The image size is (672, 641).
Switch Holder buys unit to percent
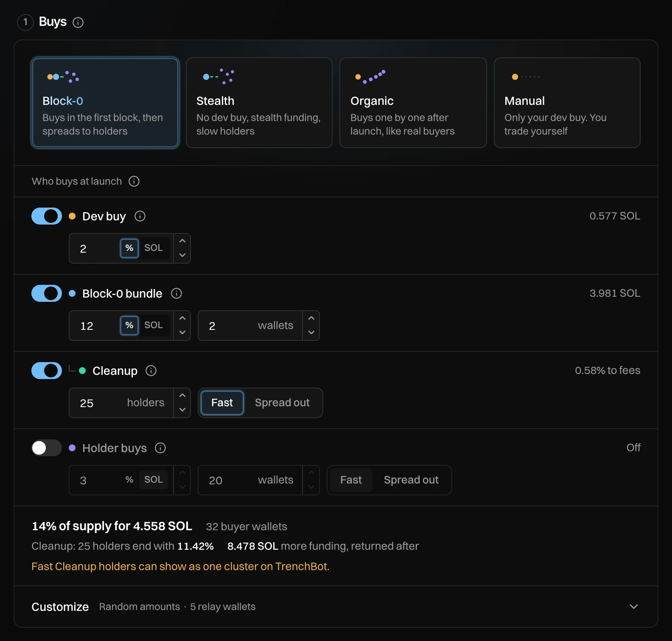[x=129, y=480]
